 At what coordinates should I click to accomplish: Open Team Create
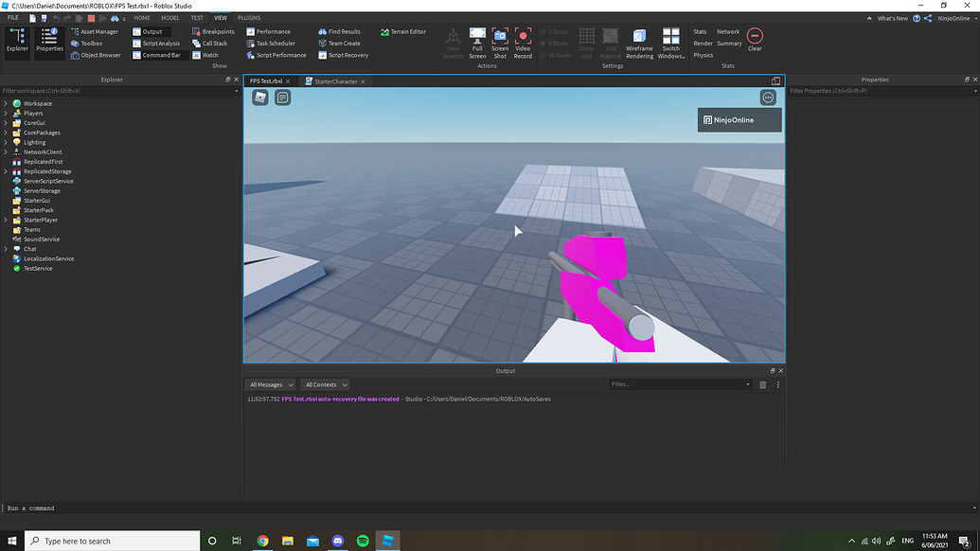341,43
